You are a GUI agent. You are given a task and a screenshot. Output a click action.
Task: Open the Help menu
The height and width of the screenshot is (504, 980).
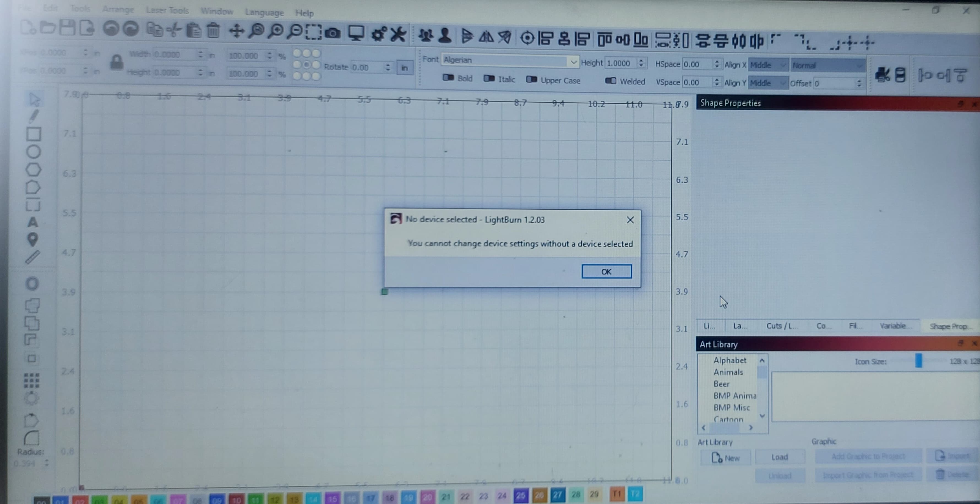pyautogui.click(x=304, y=13)
